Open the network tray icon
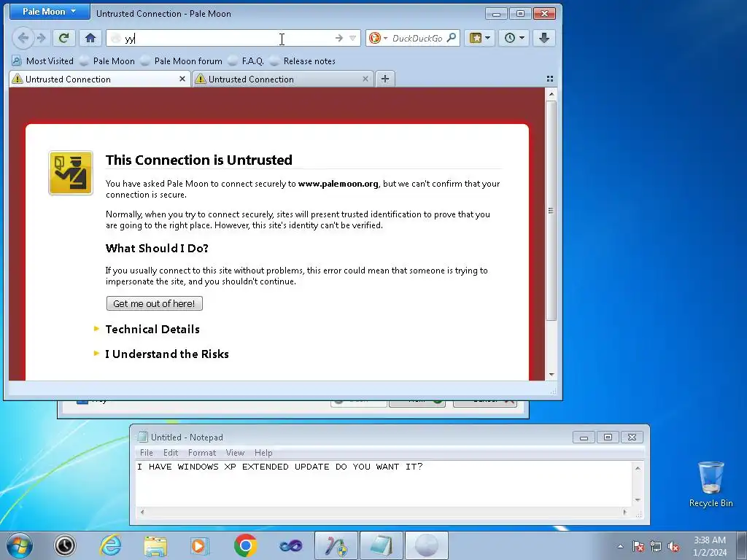Image resolution: width=747 pixels, height=560 pixels. [656, 546]
